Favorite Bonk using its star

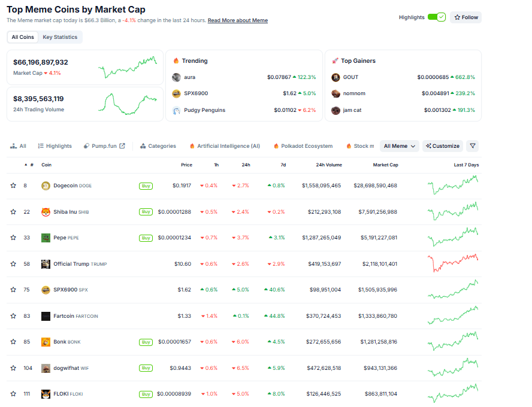point(13,342)
